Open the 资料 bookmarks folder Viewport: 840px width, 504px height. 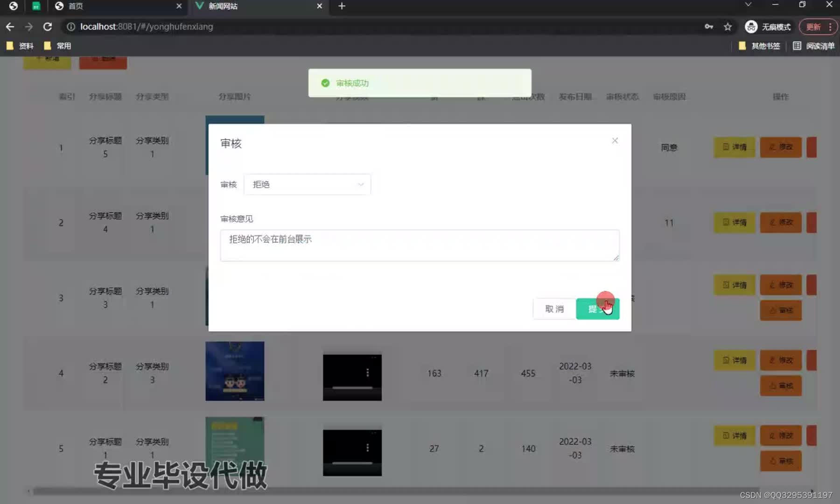pos(20,46)
